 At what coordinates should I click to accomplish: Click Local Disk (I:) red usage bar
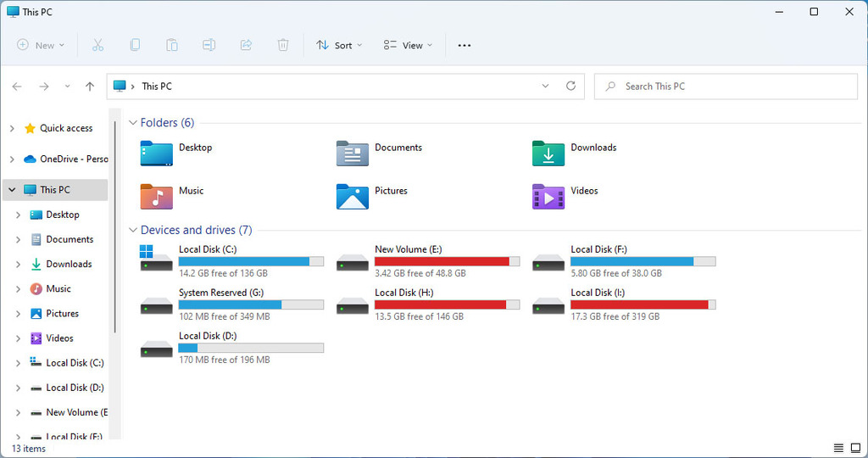point(643,304)
